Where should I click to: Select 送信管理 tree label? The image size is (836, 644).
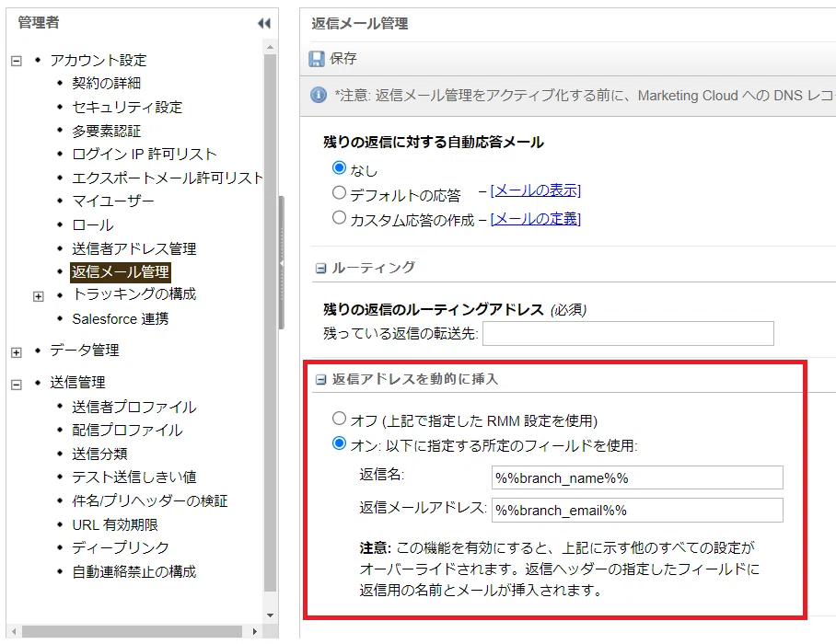tap(78, 383)
